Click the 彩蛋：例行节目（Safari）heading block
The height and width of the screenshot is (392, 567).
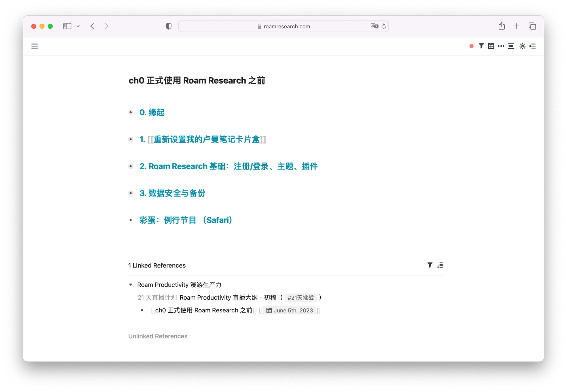187,220
